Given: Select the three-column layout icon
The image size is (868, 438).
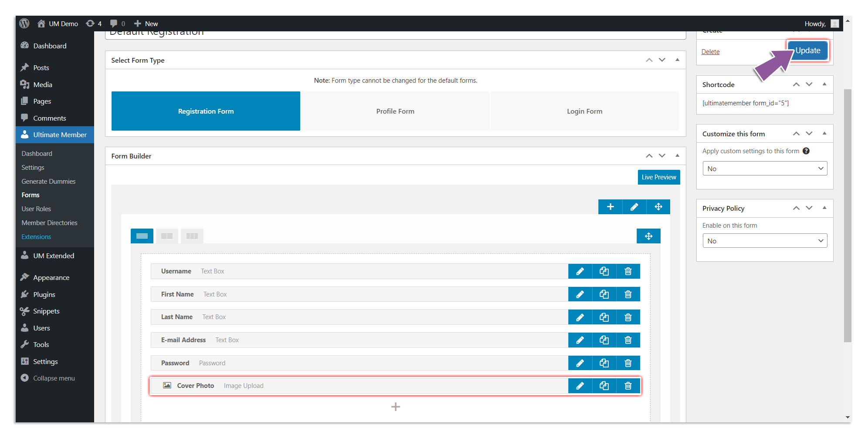Looking at the screenshot, I should click(x=192, y=236).
